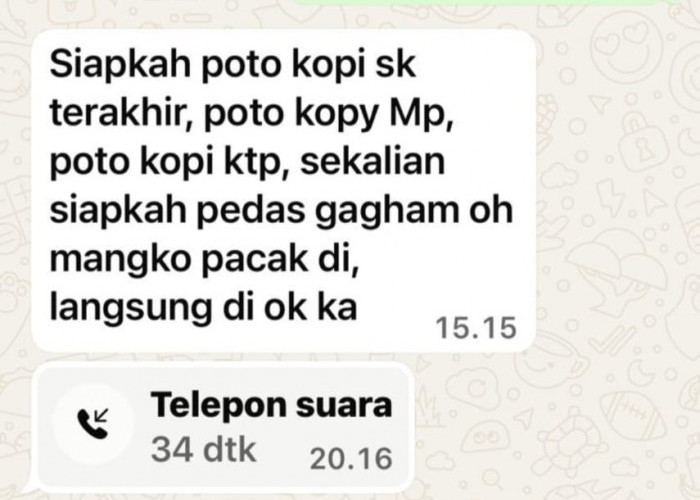Tap the text 'mangko pacak di,'
Image resolution: width=700 pixels, height=500 pixels.
pos(204,259)
